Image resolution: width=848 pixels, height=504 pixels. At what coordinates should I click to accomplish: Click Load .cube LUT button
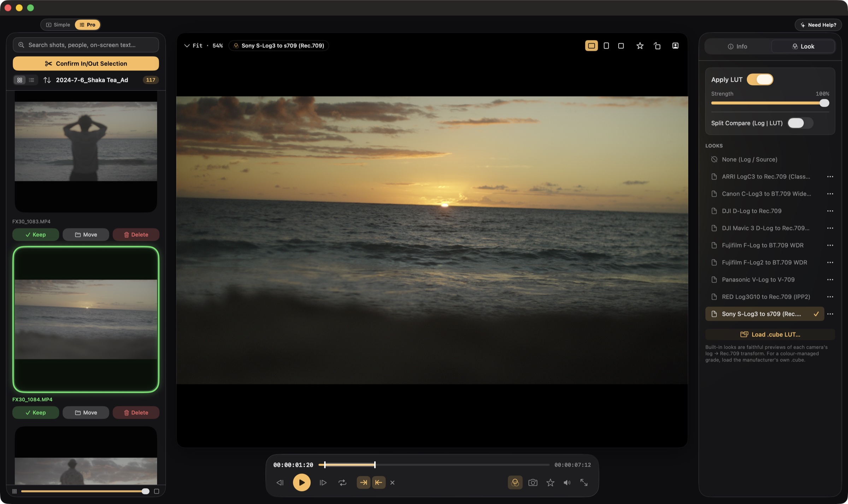pos(770,334)
